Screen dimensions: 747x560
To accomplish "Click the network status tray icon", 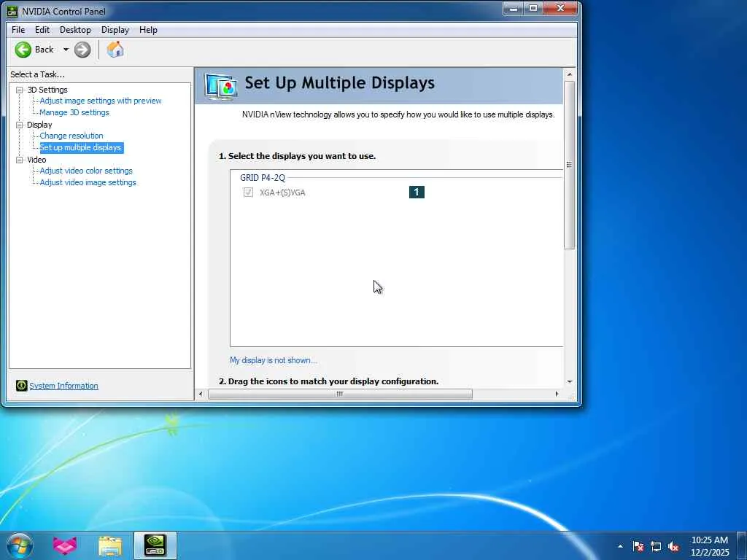I will click(x=656, y=546).
